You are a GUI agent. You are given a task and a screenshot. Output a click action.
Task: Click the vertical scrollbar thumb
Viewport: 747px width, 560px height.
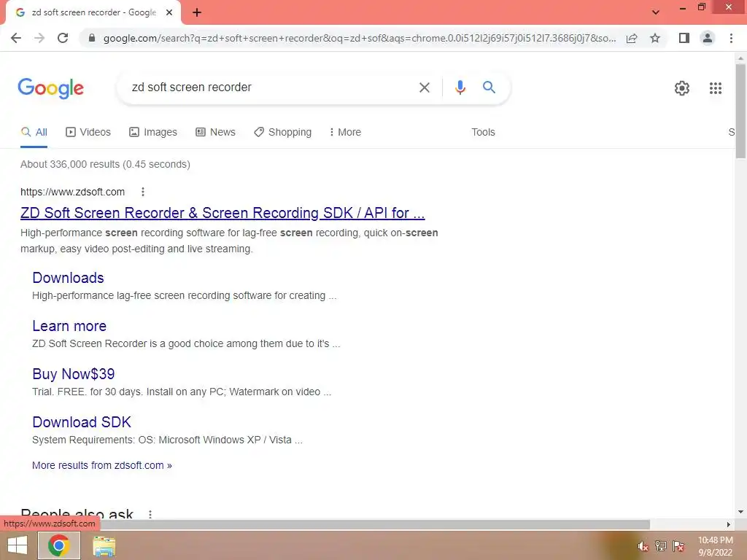coord(740,111)
